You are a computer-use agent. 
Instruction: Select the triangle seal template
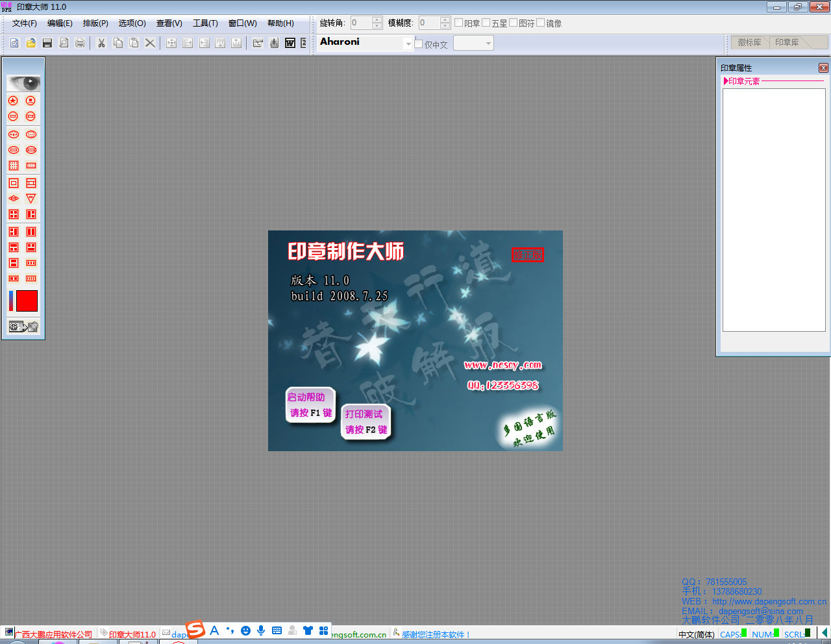click(31, 199)
